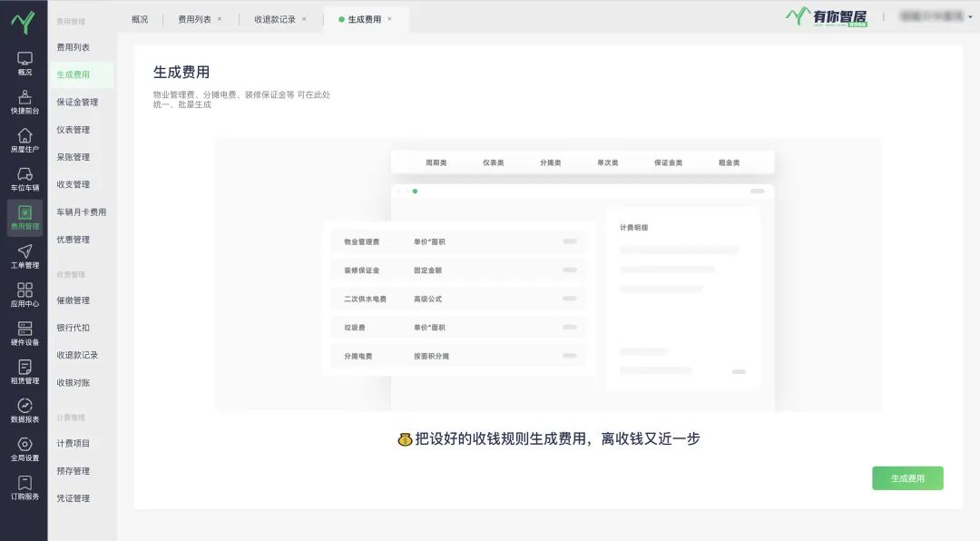Switch to the 概况 tab

coord(140,19)
